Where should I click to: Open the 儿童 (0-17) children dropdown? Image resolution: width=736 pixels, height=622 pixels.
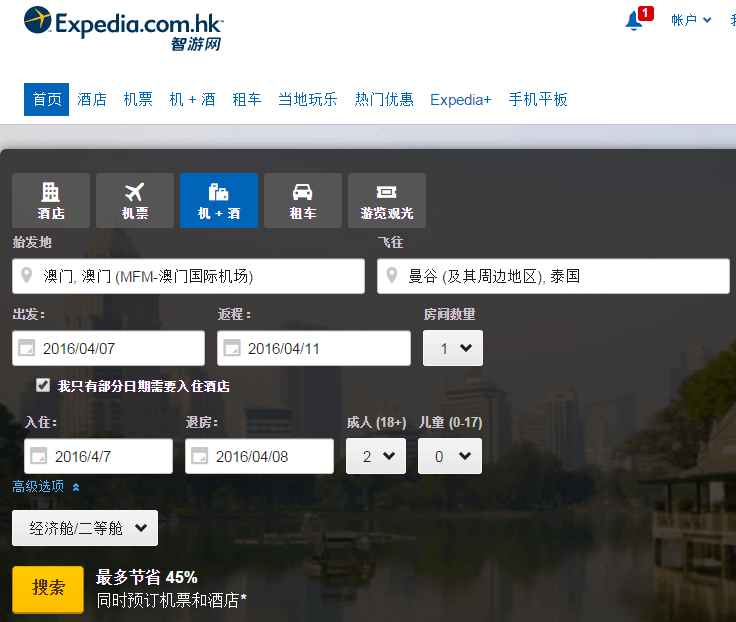point(450,456)
